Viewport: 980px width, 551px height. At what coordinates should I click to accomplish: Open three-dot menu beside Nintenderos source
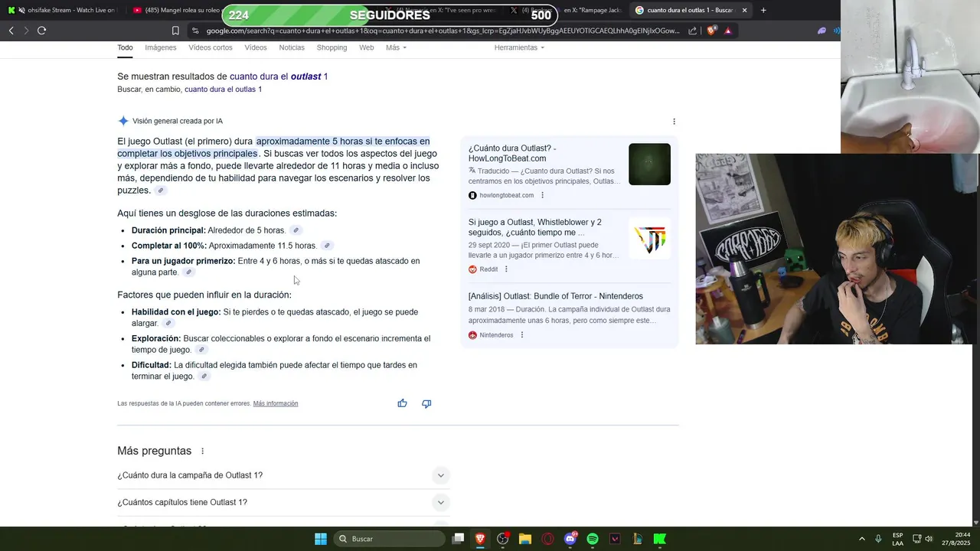pyautogui.click(x=522, y=335)
